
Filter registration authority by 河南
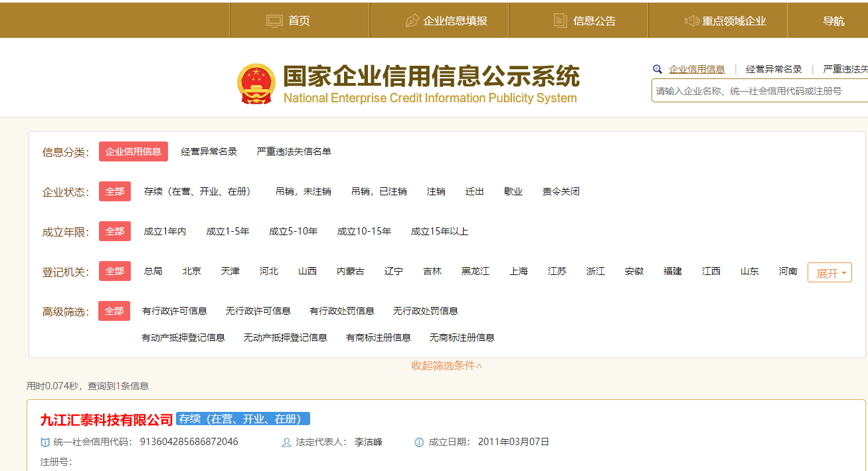click(x=788, y=271)
